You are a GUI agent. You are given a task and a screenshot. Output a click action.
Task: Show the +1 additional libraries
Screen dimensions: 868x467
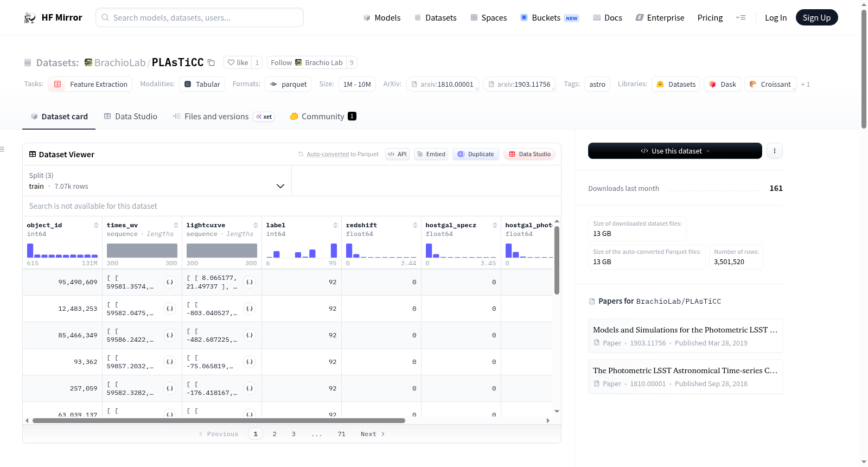click(806, 84)
